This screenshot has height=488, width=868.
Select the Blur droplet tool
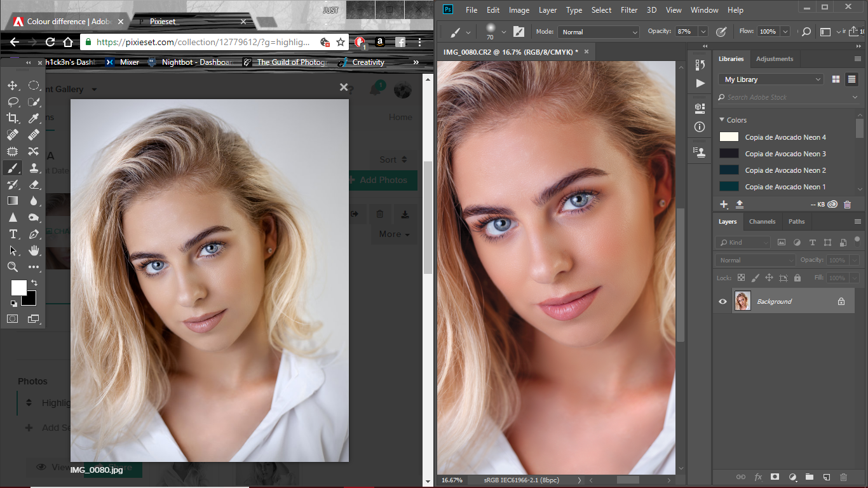point(34,201)
